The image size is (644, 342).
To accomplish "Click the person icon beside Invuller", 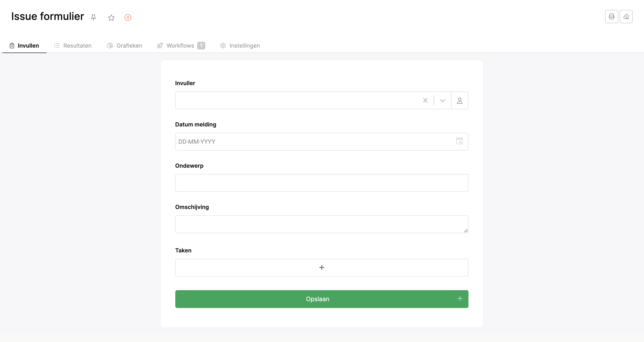I will tap(460, 100).
